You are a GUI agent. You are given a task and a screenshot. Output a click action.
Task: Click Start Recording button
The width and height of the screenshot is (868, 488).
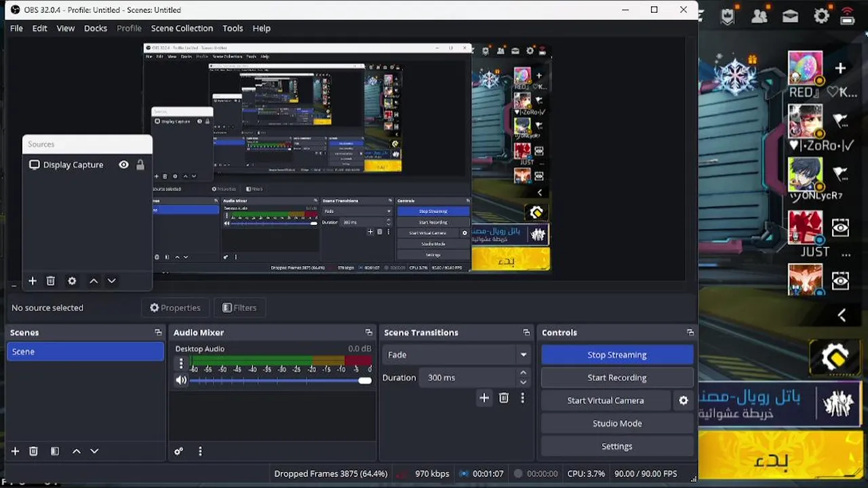tap(617, 378)
